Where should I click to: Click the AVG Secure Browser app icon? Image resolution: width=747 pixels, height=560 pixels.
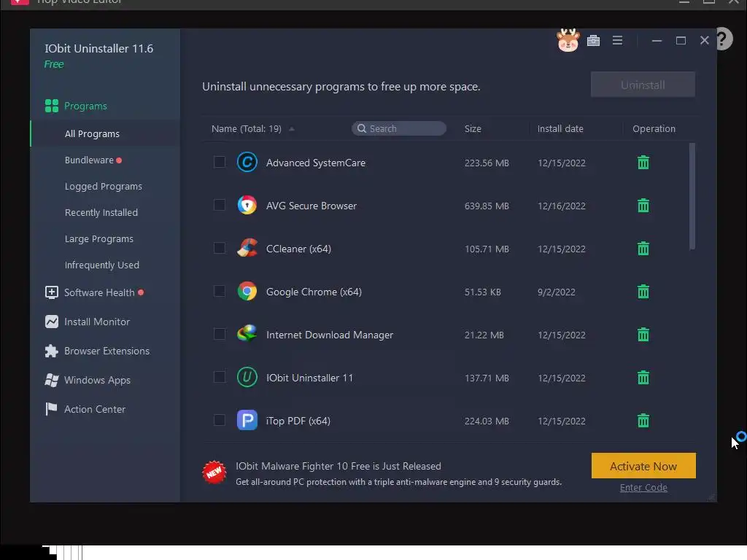pos(247,205)
